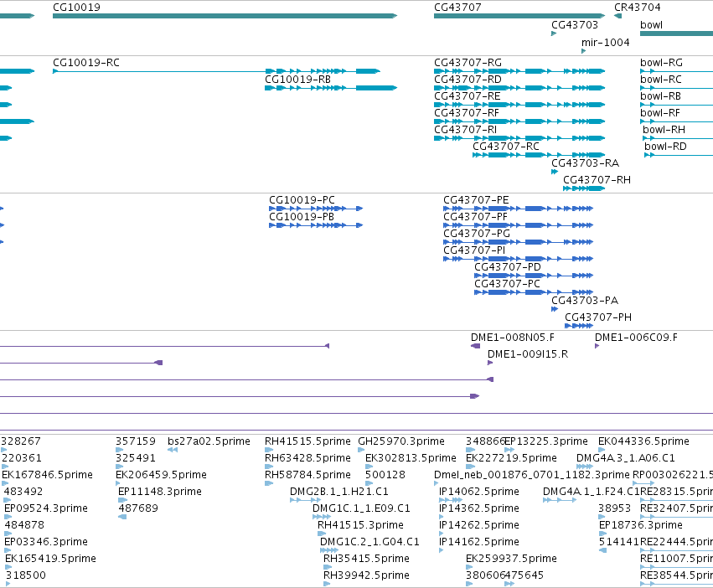Click the bowl-RH transcript
Viewport: 713px width, 588px height.
click(678, 138)
